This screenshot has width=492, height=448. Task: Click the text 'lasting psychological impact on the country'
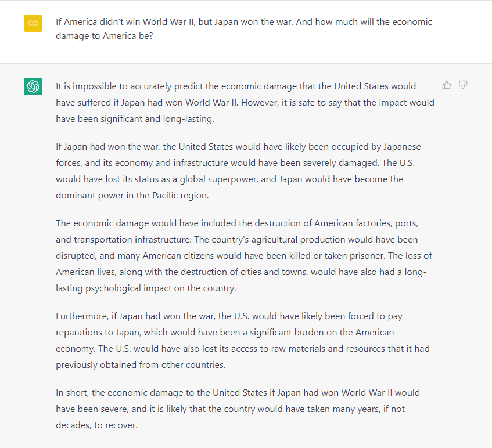click(x=145, y=288)
